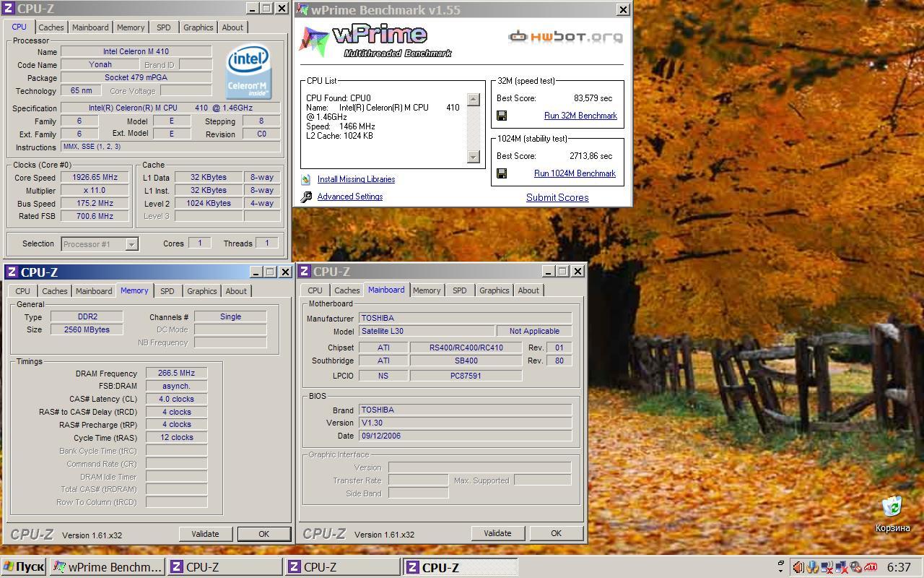This screenshot has height=578, width=924.
Task: Close the wPrime Benchmark window
Action: pyautogui.click(x=623, y=10)
